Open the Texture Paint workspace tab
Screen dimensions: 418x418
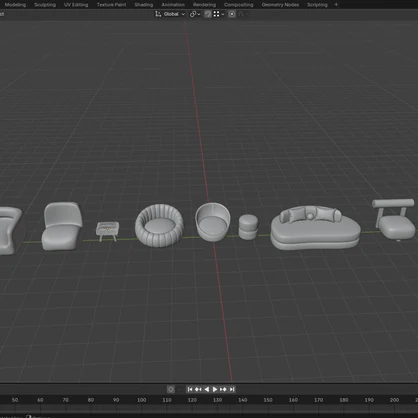pos(111,5)
